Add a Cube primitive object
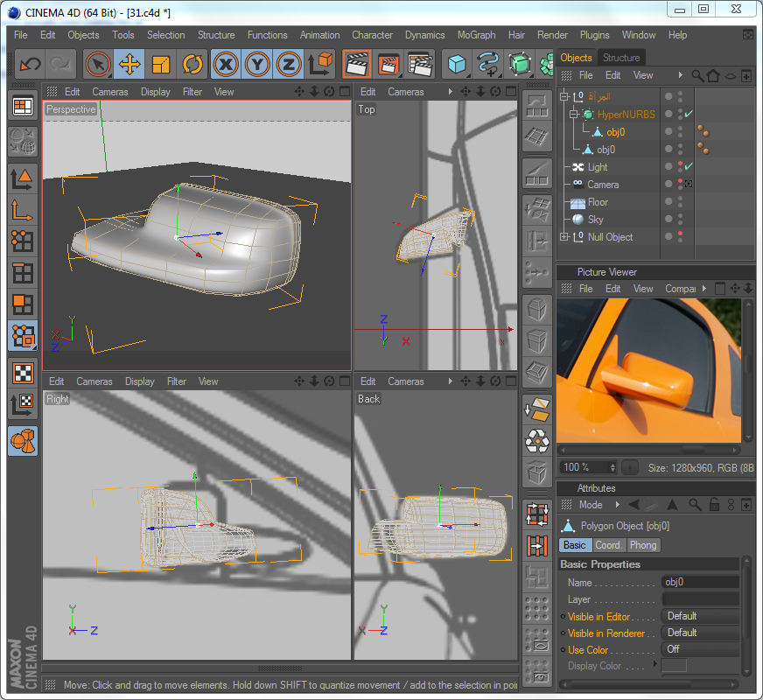 [457, 64]
